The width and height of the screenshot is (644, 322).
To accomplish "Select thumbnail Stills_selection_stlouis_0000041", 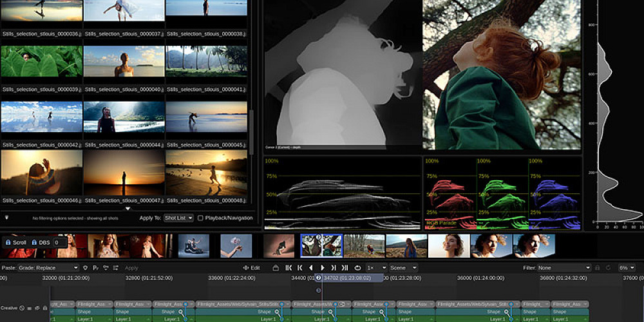I will (x=207, y=61).
